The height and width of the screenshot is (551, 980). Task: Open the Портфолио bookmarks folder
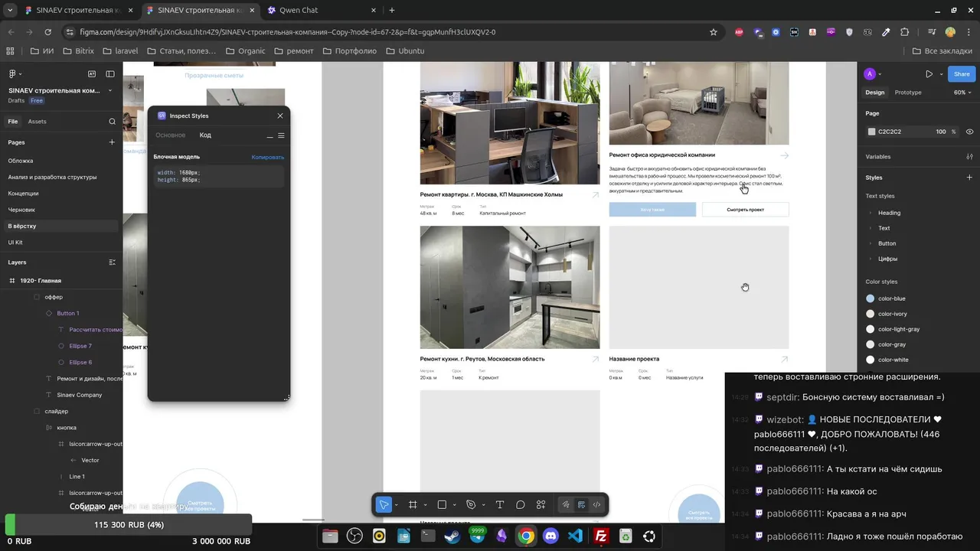(x=350, y=51)
